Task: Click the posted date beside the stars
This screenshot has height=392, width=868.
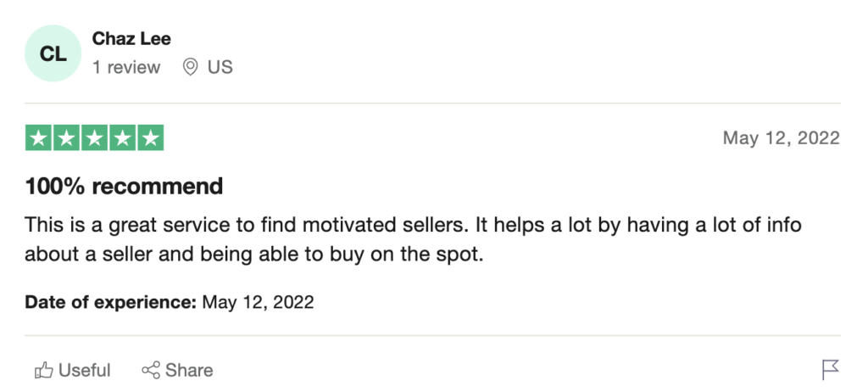Action: click(x=781, y=137)
